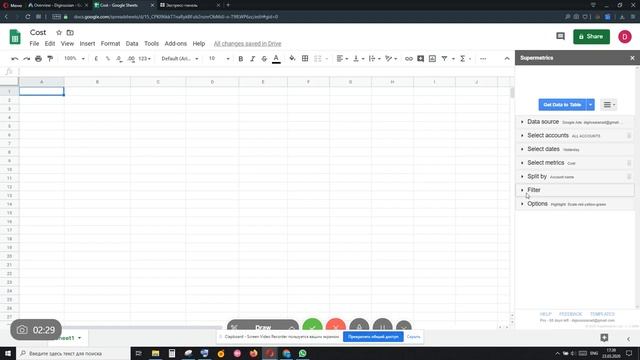
Task: Open the Data menu
Action: click(x=132, y=44)
